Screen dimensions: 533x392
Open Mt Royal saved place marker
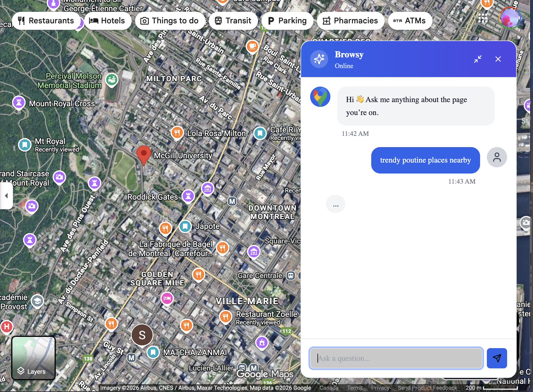pos(25,145)
